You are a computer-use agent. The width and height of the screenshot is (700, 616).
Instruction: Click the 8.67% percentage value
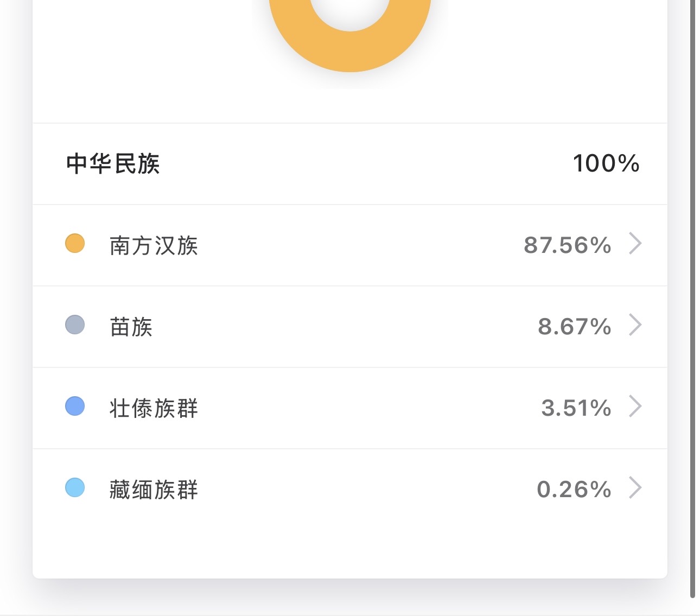tap(574, 327)
